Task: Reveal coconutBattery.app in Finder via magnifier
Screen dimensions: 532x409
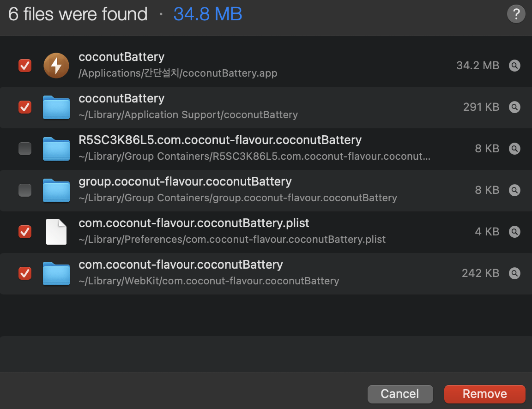Action: pyautogui.click(x=515, y=66)
